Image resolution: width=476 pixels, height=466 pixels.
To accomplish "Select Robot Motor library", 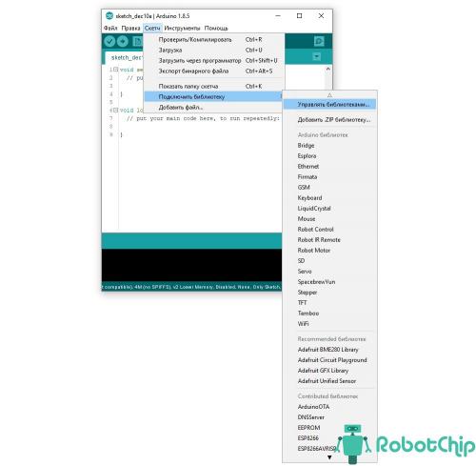I will coord(329,251).
